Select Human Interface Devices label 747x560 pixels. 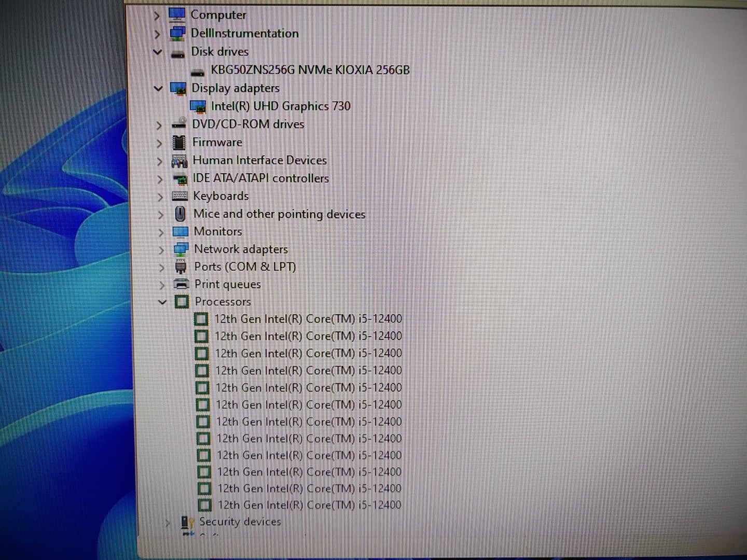(260, 160)
